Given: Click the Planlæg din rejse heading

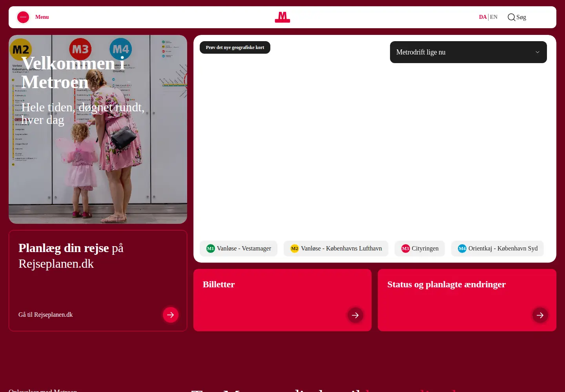Looking at the screenshot, I should pos(71,256).
